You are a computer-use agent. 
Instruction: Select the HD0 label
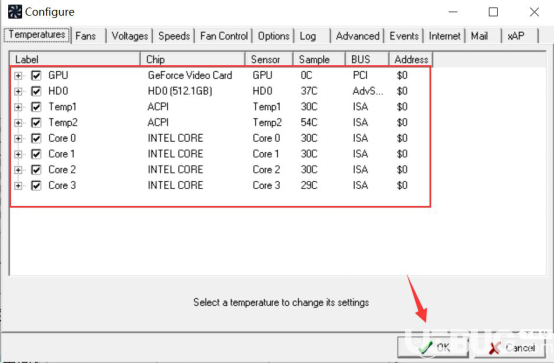58,91
